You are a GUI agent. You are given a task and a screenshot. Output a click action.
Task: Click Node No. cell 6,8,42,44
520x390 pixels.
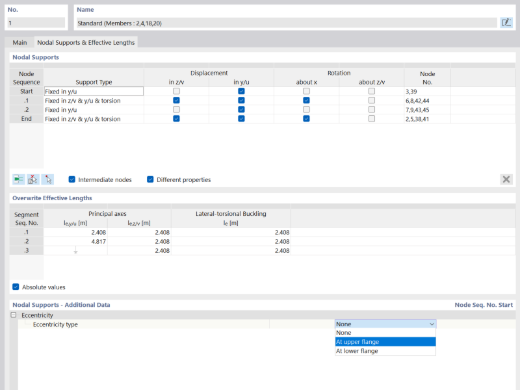pyautogui.click(x=427, y=100)
